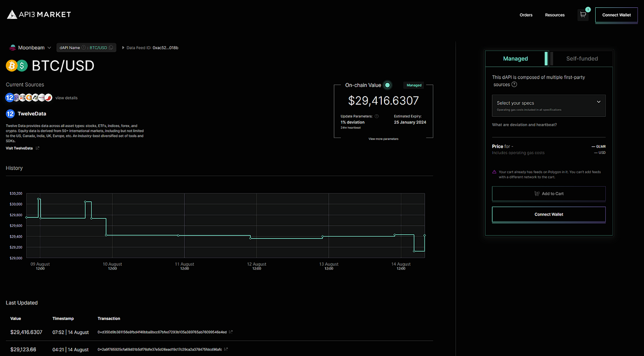Click the 25 January 2024 expiry date

point(410,123)
